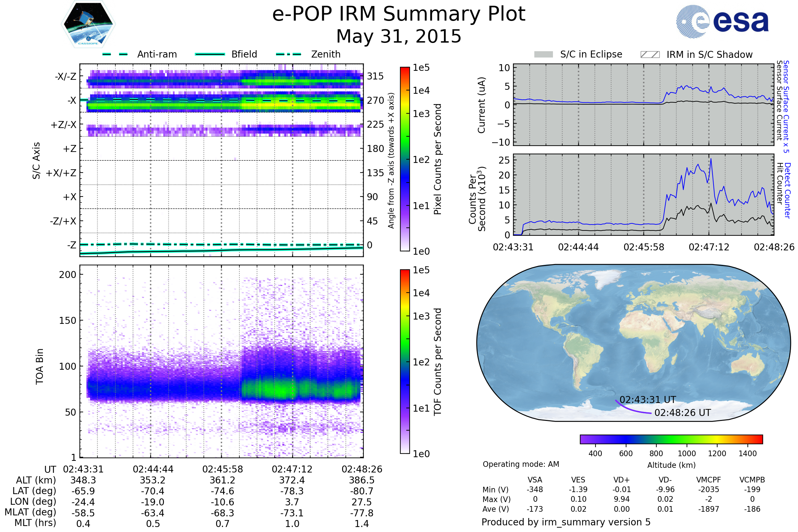Click the VMCPF column header in the voltage table
The image size is (798, 532).
point(709,480)
